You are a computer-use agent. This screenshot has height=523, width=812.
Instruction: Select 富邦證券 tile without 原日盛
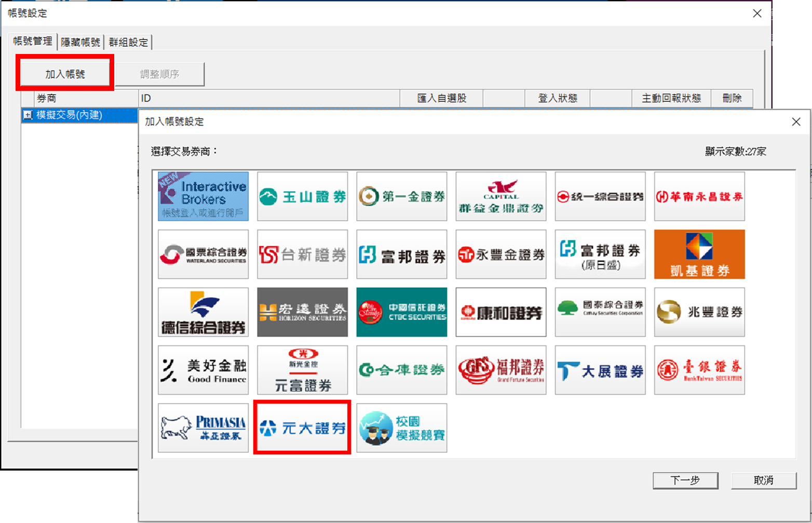[x=401, y=254]
